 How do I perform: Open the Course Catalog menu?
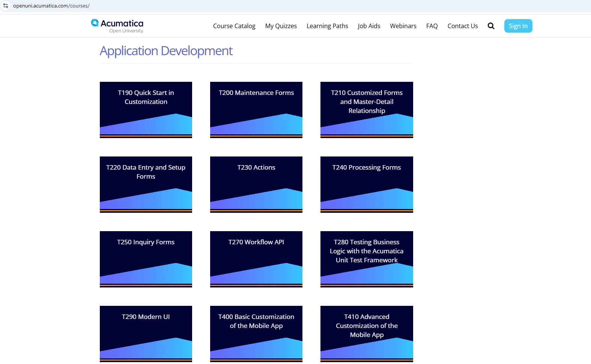tap(234, 26)
